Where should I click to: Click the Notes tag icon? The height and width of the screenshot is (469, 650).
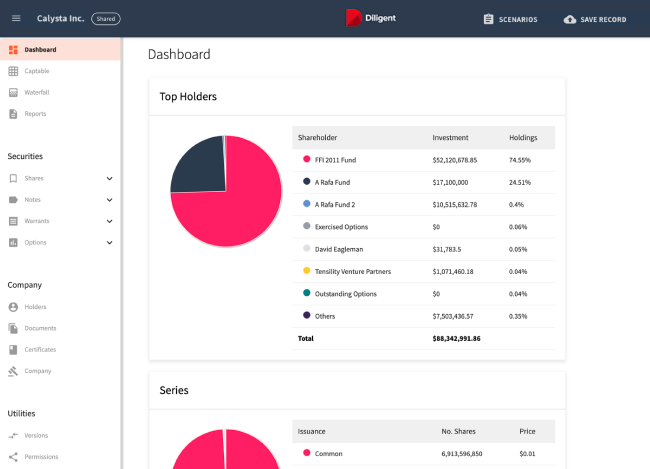coord(13,200)
